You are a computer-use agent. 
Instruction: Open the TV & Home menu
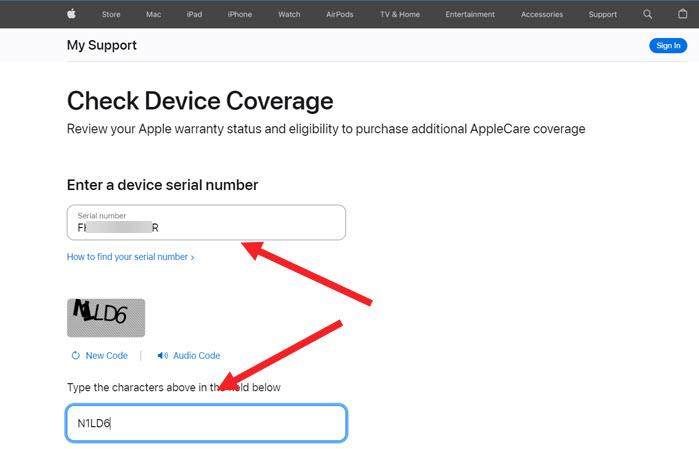[400, 14]
